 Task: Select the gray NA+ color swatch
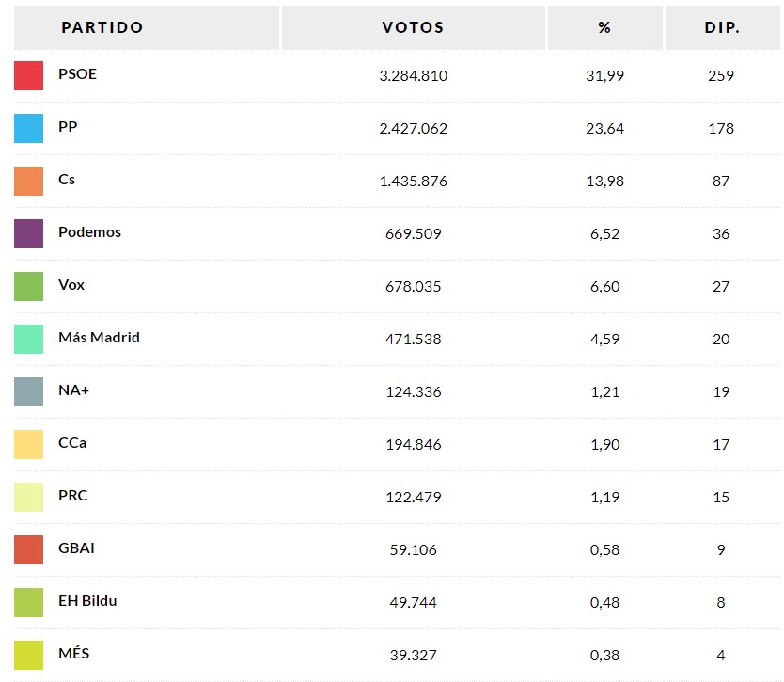pyautogui.click(x=28, y=391)
